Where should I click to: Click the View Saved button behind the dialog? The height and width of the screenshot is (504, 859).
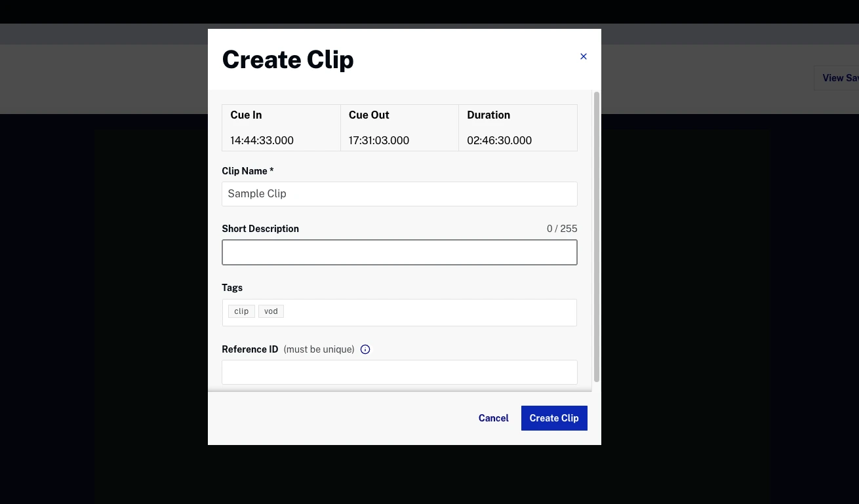(x=841, y=77)
